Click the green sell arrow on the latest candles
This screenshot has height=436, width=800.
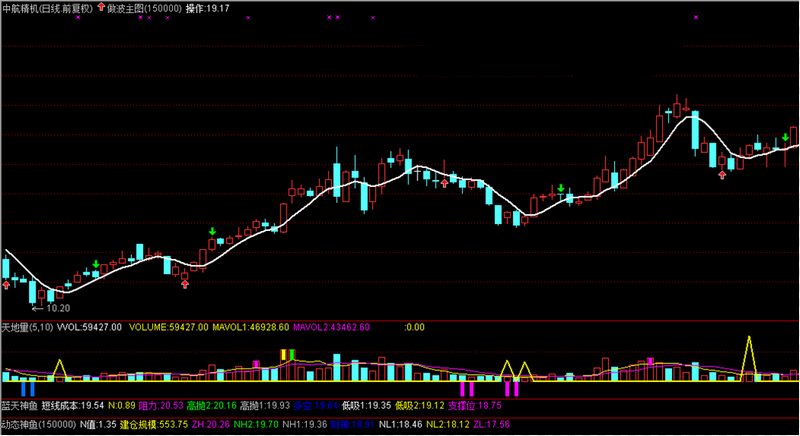[x=785, y=137]
